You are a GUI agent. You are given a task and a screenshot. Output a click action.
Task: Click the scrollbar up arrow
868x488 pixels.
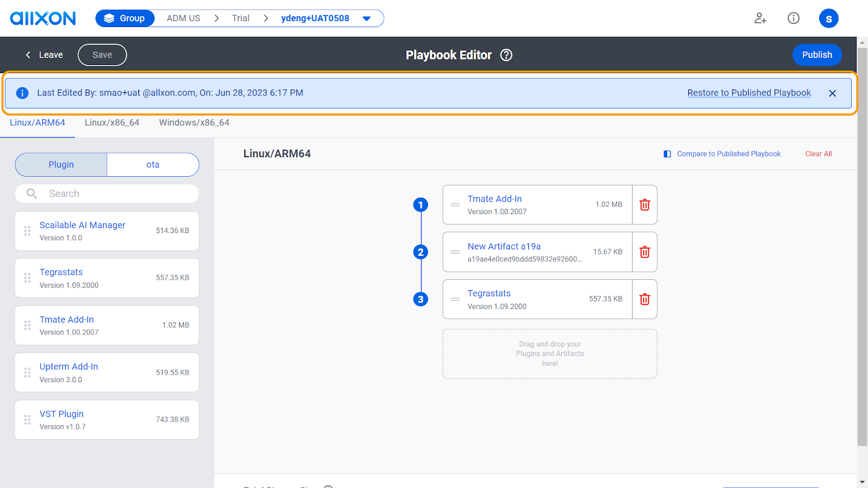coord(862,42)
